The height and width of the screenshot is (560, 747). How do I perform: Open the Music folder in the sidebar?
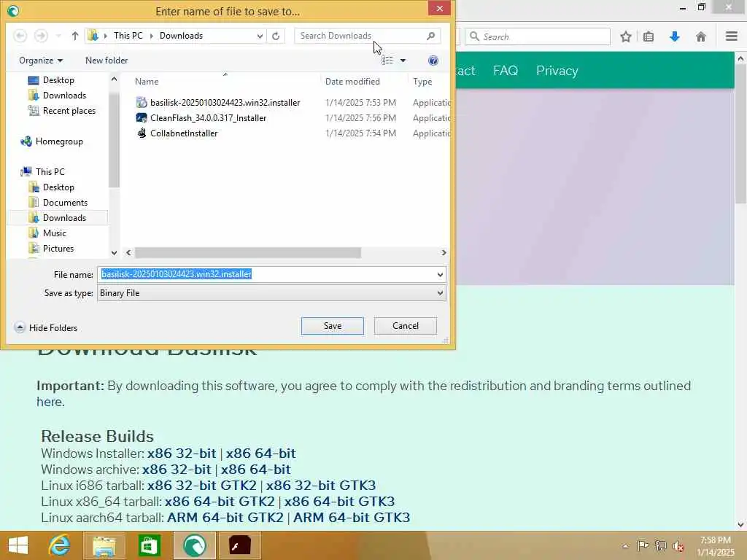[47, 233]
